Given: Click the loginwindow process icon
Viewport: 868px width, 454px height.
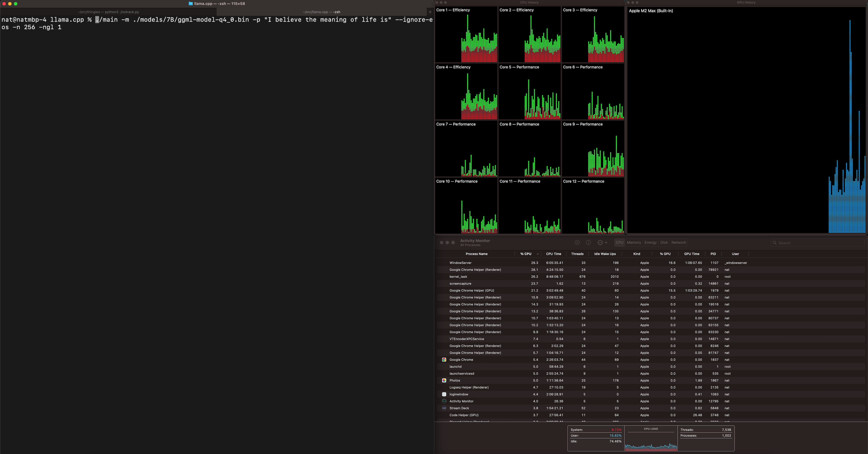Looking at the screenshot, I should (444, 394).
